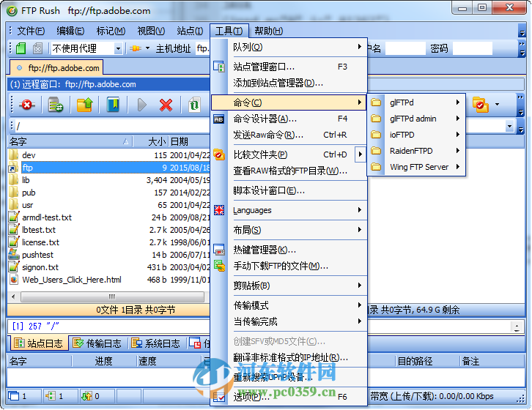532x410 pixels.
Task: Open compare folders toolbar dropdown arrow
Action: [x=497, y=105]
